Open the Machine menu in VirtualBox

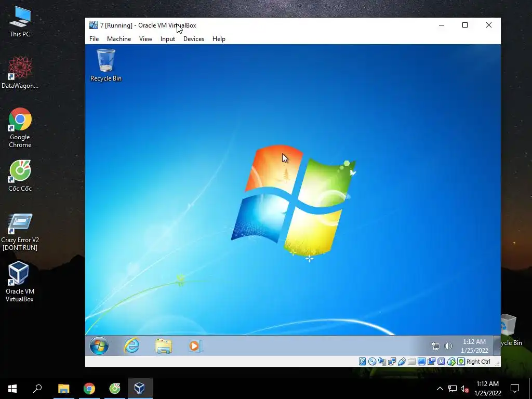(x=119, y=38)
